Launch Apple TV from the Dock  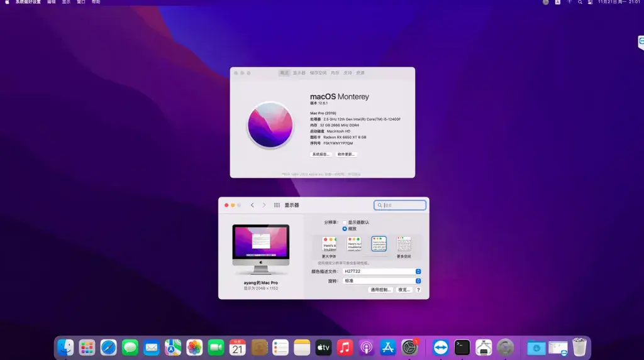pyautogui.click(x=323, y=347)
